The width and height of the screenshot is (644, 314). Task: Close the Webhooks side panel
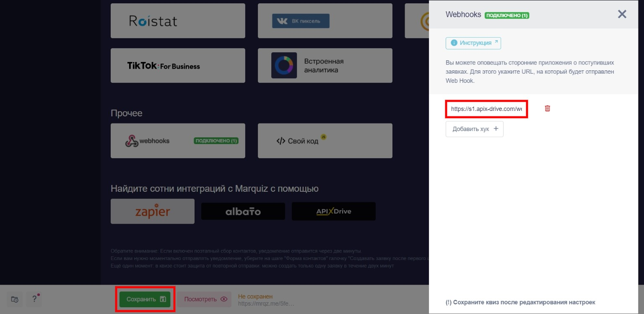click(622, 14)
